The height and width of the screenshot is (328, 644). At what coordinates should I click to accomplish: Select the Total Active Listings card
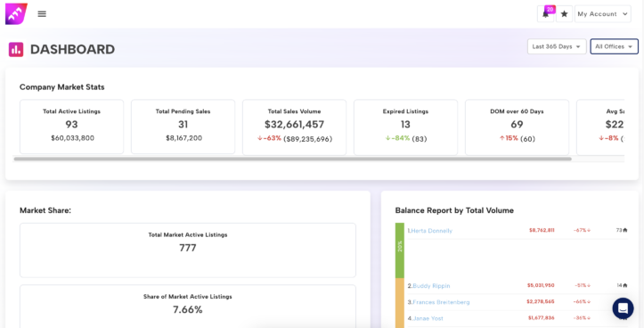tap(71, 127)
